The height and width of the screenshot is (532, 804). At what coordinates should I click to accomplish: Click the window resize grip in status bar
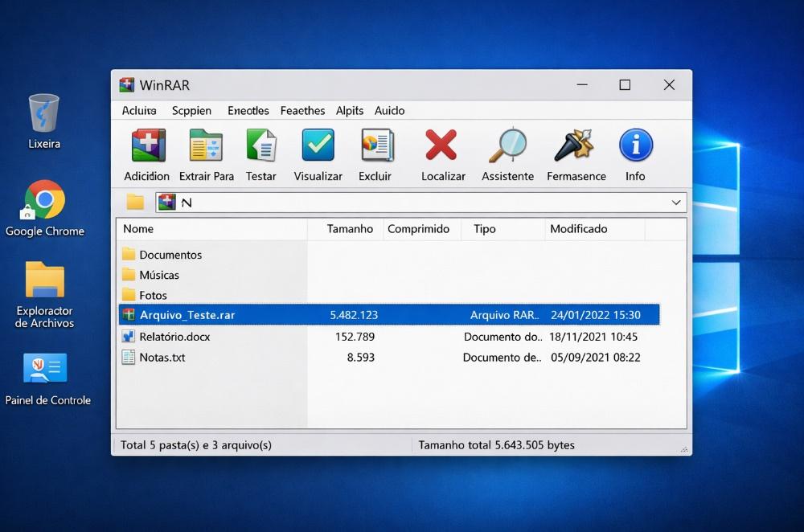click(684, 449)
